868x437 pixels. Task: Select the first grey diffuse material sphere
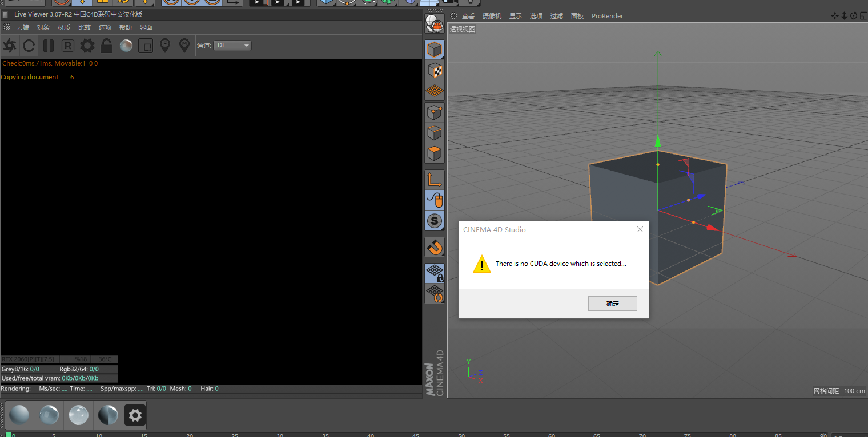click(19, 415)
